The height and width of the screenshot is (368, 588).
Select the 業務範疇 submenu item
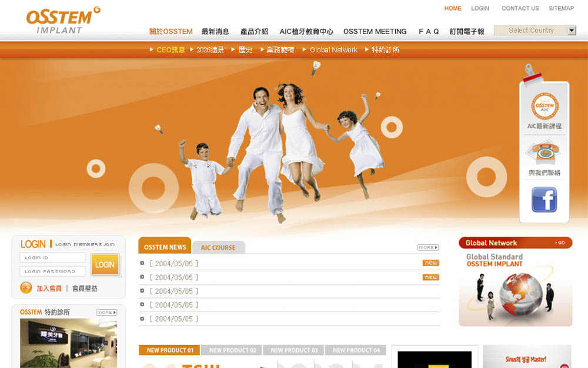pyautogui.click(x=280, y=50)
